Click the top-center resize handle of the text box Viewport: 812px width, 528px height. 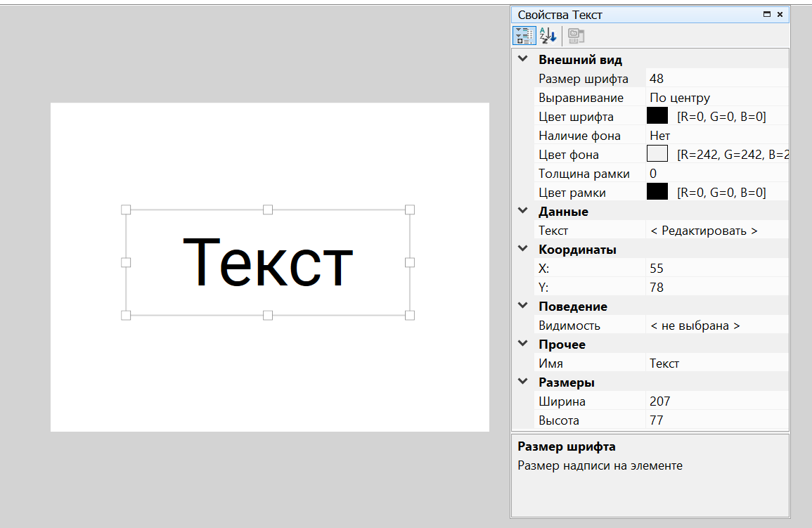(x=268, y=210)
